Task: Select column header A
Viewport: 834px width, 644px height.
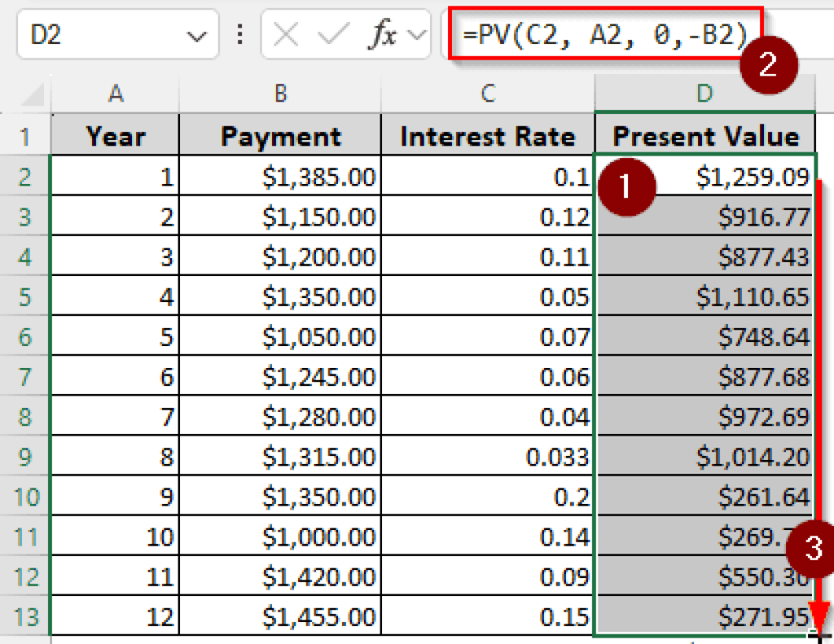Action: click(x=115, y=93)
